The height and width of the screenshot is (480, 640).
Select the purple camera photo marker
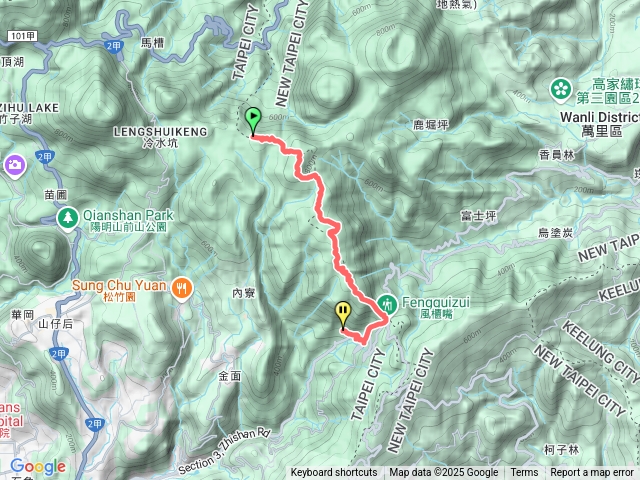pyautogui.click(x=15, y=165)
